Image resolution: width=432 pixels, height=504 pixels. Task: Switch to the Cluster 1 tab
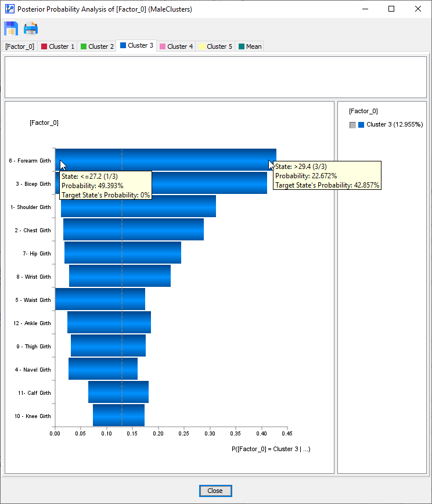click(57, 46)
